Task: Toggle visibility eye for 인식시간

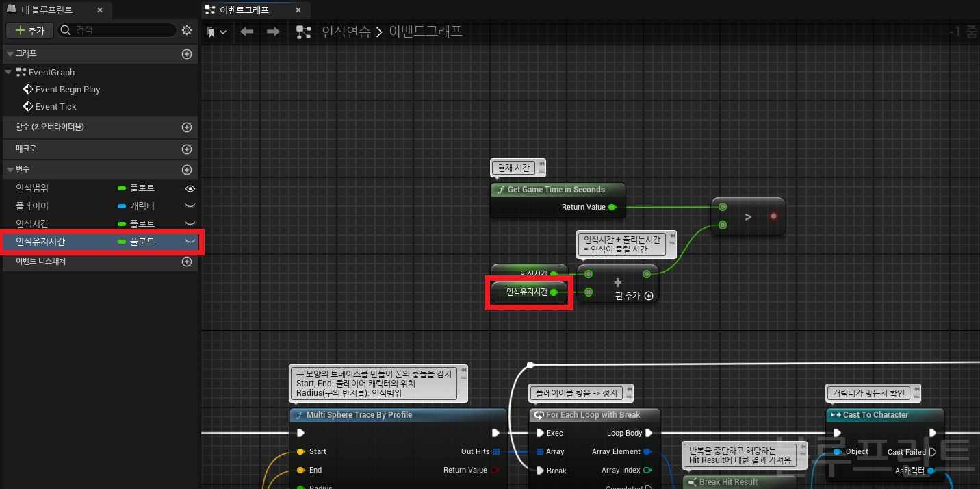Action: pos(190,223)
